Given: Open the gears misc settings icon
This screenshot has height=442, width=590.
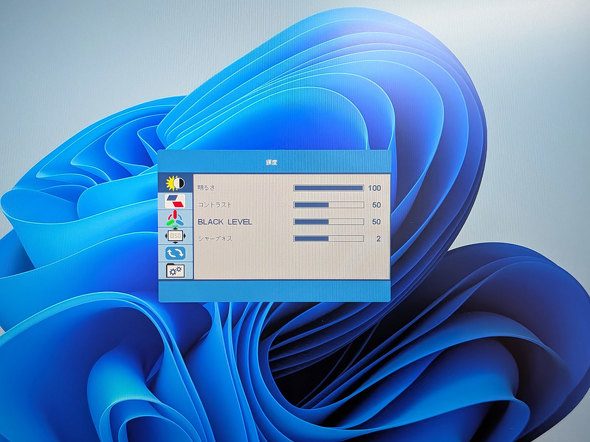Looking at the screenshot, I should point(175,270).
